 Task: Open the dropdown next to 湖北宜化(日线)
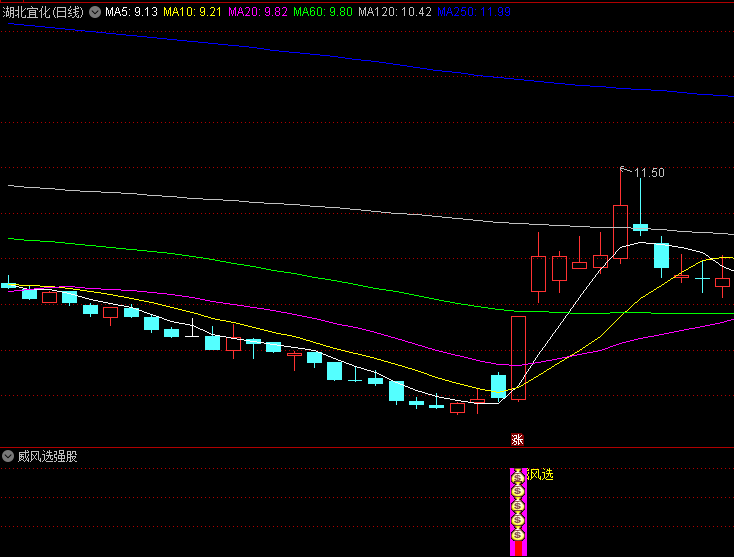95,12
